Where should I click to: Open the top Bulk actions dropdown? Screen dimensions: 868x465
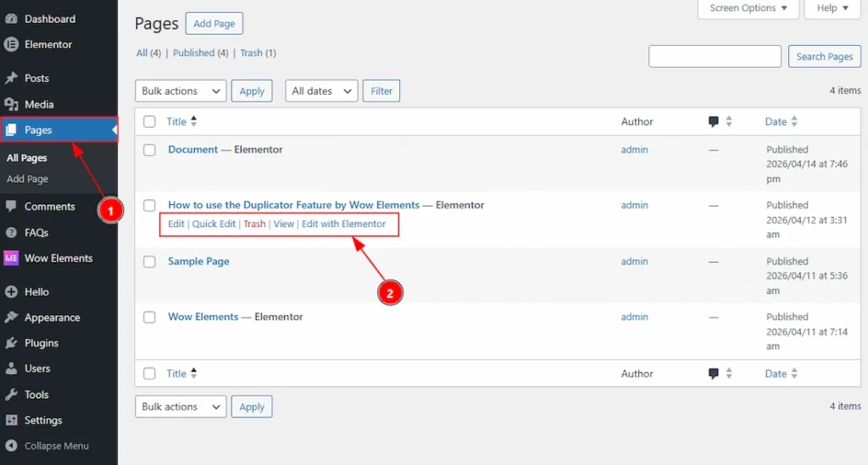pyautogui.click(x=181, y=91)
